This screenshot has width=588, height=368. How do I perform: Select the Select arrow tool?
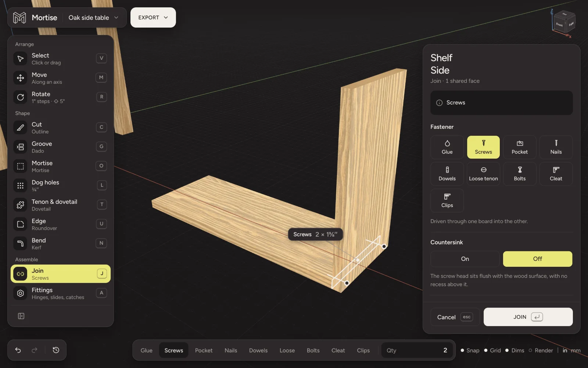(60, 59)
